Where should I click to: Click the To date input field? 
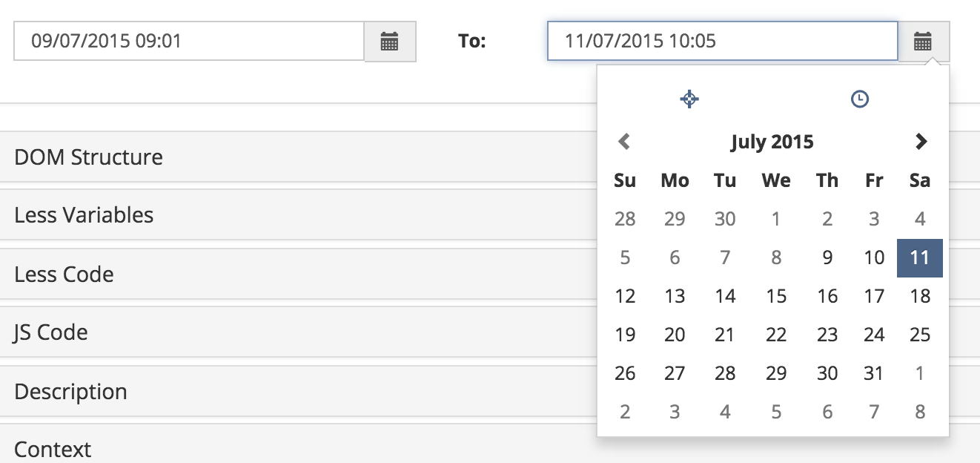[722, 42]
